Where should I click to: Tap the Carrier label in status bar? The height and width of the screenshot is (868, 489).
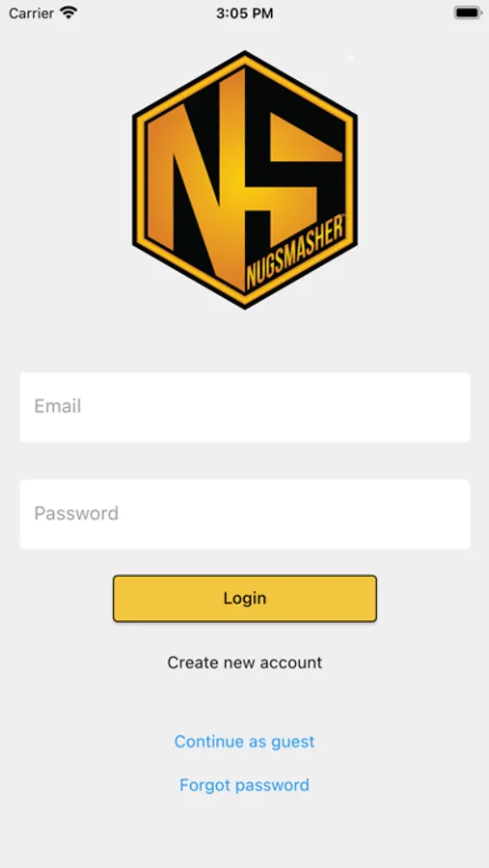pyautogui.click(x=31, y=14)
